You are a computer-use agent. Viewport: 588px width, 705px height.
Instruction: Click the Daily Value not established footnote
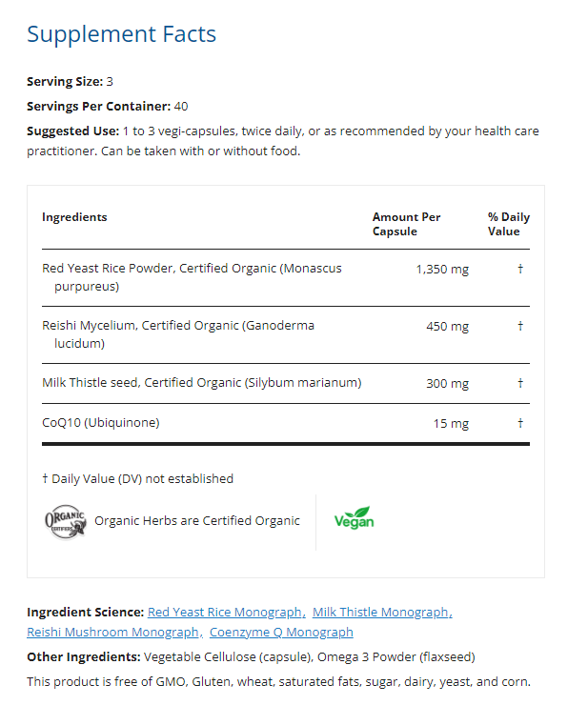click(137, 478)
